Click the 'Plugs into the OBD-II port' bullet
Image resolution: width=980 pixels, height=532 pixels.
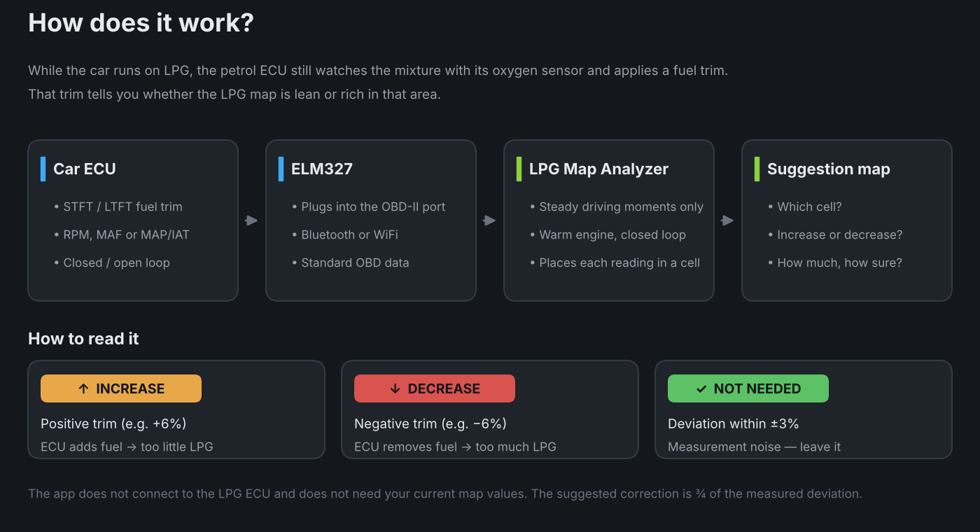tap(369, 206)
